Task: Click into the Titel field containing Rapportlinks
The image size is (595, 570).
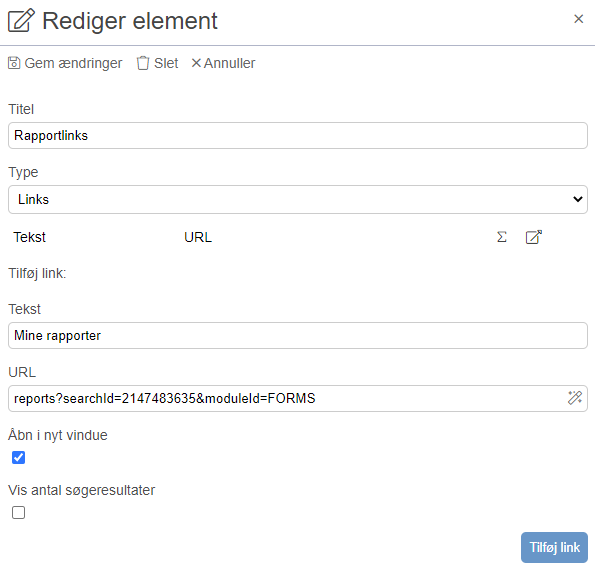Action: (x=298, y=135)
